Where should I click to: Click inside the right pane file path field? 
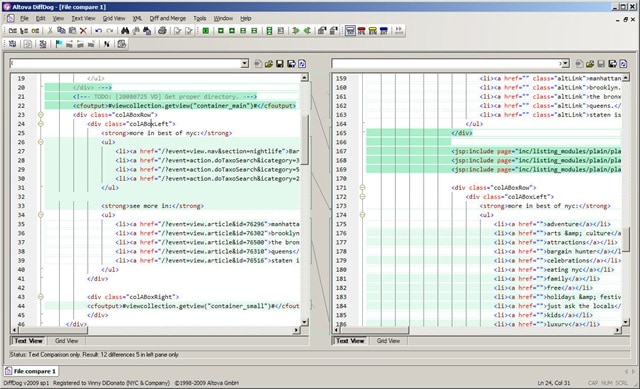447,63
